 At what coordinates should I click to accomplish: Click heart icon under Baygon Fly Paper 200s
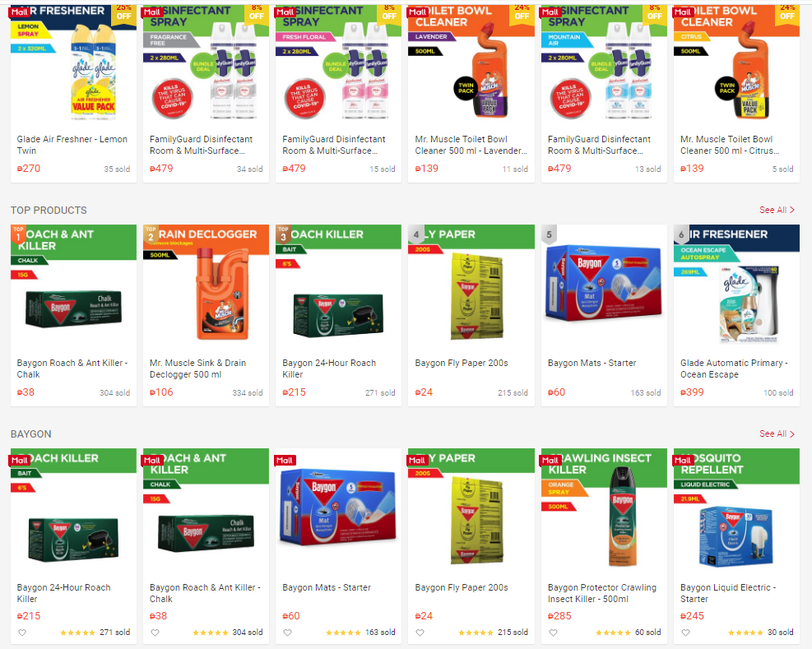coord(420,633)
